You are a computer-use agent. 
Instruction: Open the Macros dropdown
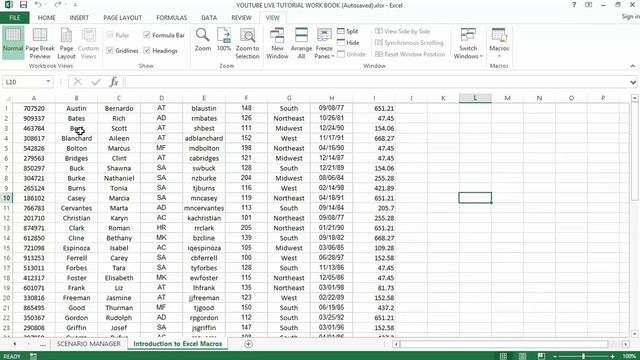tap(499, 52)
